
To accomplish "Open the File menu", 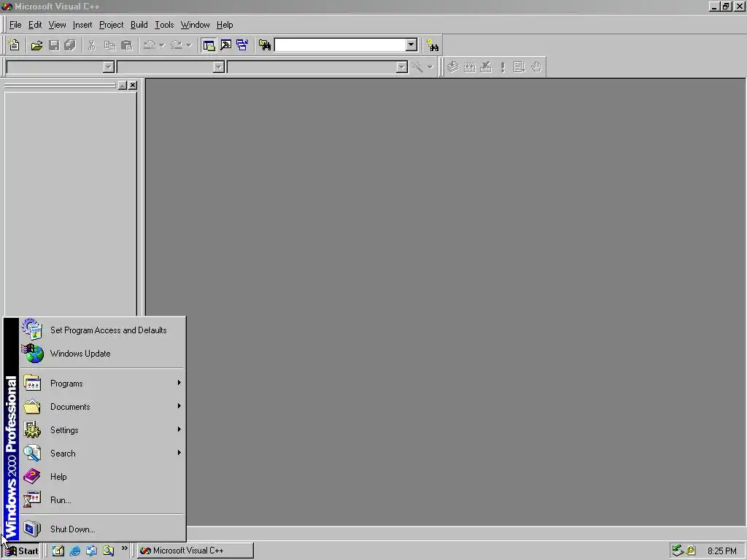I will (x=15, y=25).
